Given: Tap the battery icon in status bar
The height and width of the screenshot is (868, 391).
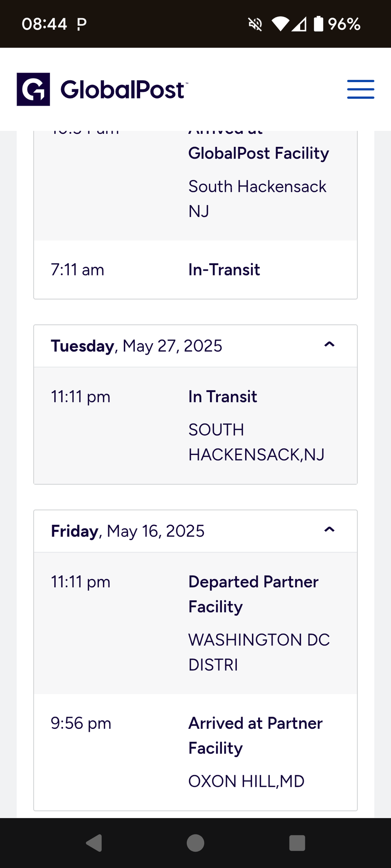Looking at the screenshot, I should tap(318, 24).
